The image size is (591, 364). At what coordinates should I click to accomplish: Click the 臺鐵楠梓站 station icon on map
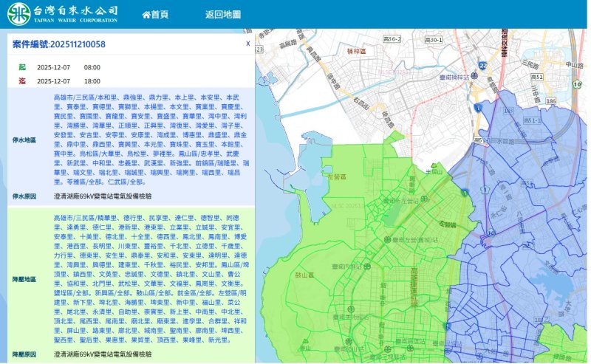pos(474,76)
